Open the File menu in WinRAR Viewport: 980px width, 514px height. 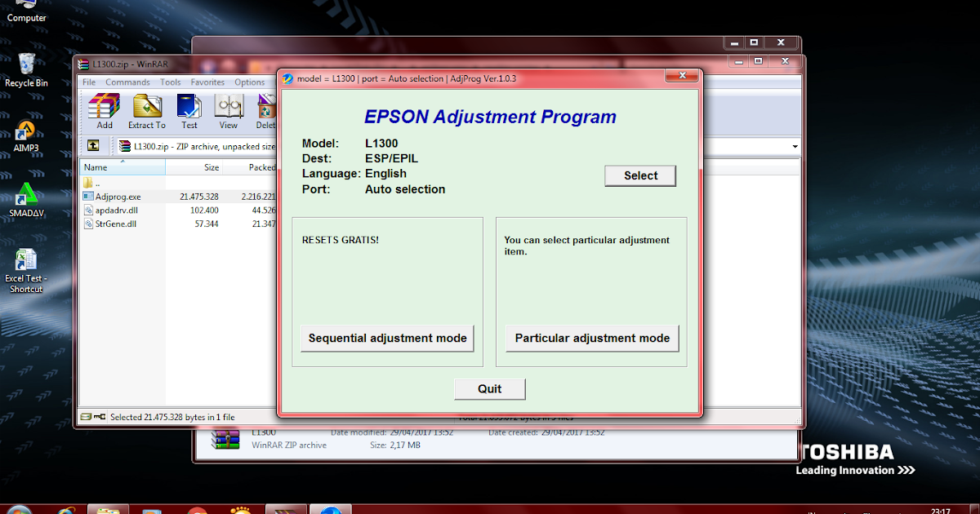[x=89, y=82]
